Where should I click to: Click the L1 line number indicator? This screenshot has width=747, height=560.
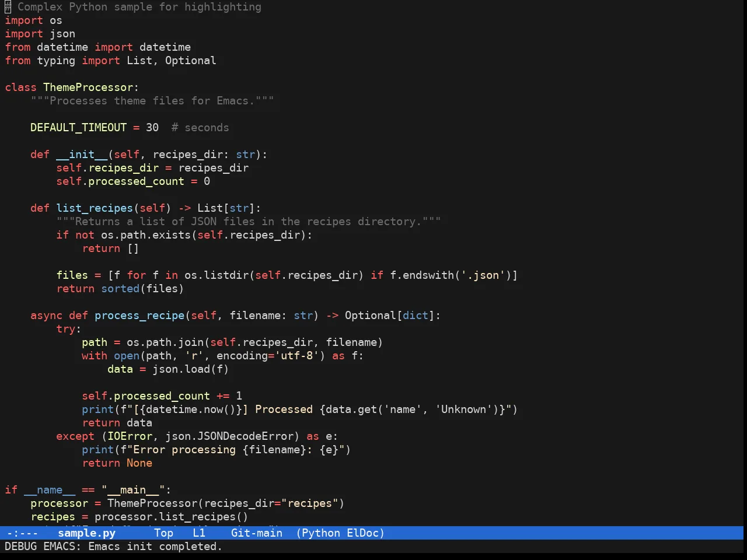coord(199,533)
